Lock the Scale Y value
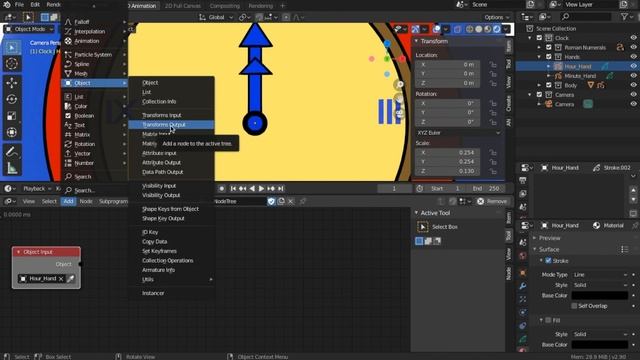Image resolution: width=640 pixels, height=360 pixels. pyautogui.click(x=493, y=162)
